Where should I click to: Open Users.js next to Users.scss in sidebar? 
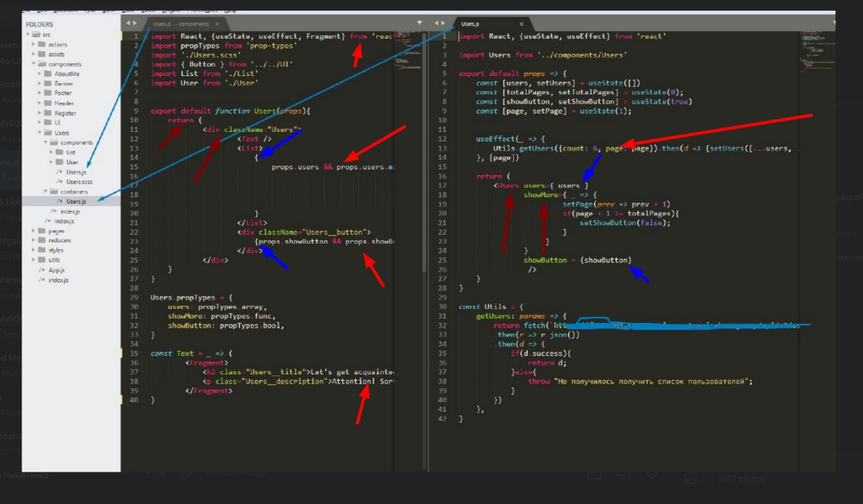coord(76,172)
